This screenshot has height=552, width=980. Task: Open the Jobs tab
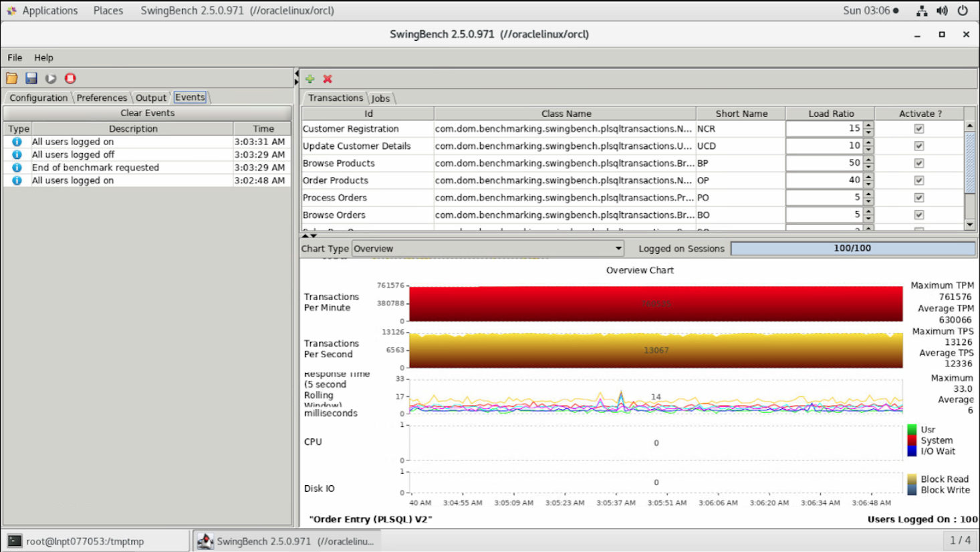(380, 98)
